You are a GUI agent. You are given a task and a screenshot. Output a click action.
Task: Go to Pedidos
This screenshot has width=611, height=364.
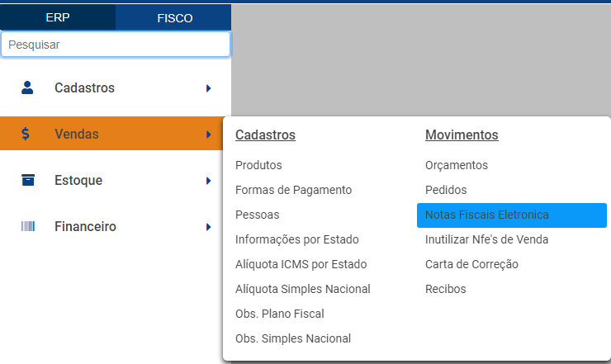click(x=446, y=190)
